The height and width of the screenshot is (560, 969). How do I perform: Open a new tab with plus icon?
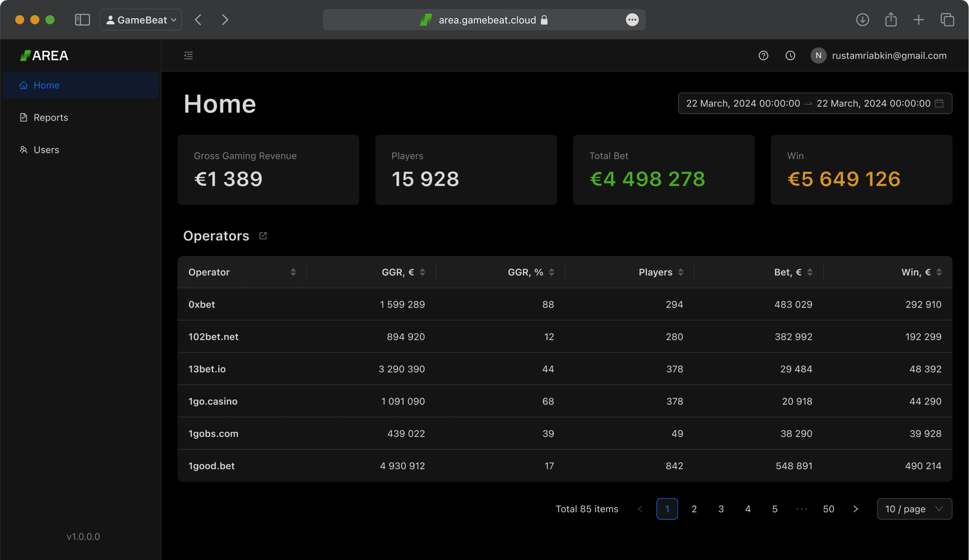(919, 20)
